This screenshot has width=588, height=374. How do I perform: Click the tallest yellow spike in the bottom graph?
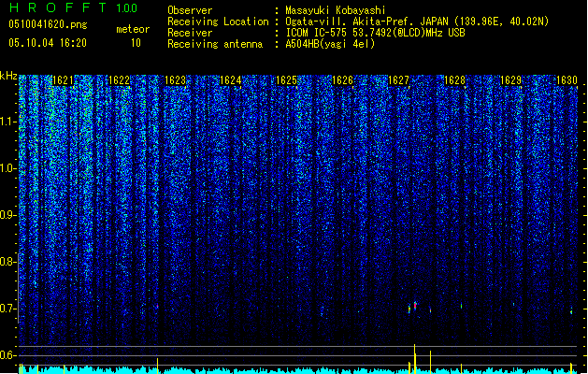point(414,358)
